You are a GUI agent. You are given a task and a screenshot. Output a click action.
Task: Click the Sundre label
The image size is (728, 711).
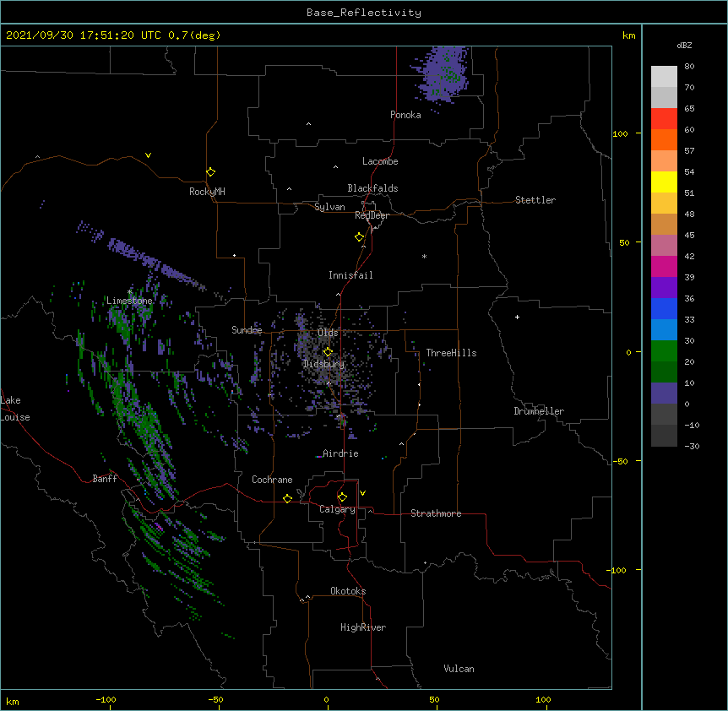(247, 330)
